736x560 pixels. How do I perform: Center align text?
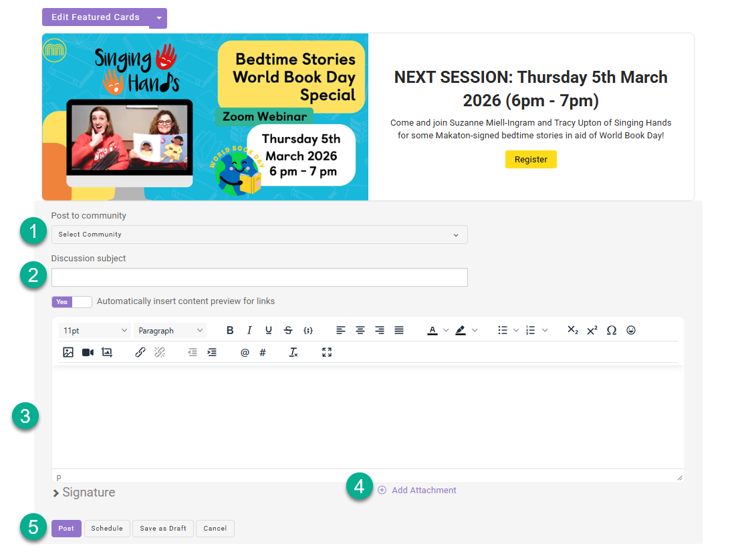tap(360, 331)
